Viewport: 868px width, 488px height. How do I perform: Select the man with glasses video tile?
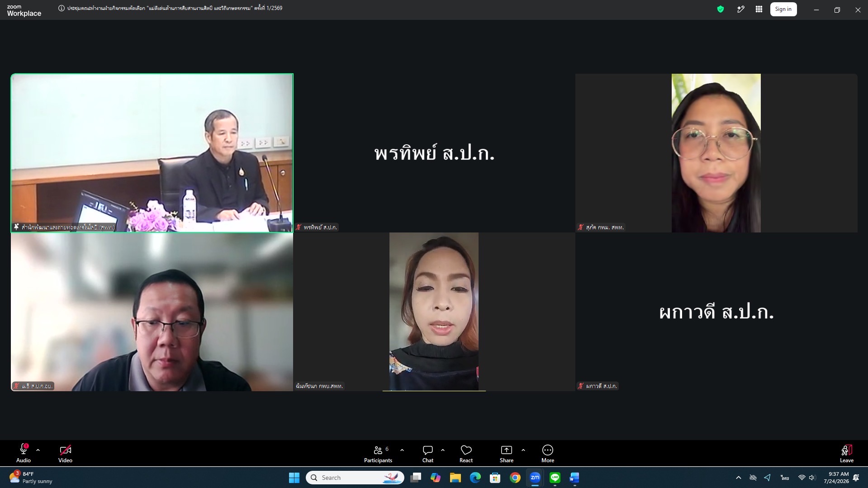(x=152, y=312)
